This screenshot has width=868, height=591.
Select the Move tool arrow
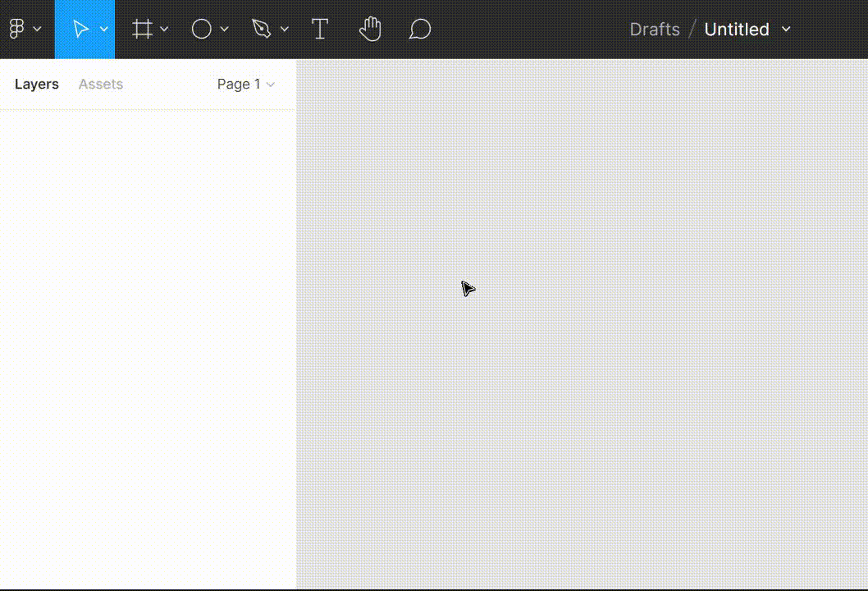click(x=81, y=29)
